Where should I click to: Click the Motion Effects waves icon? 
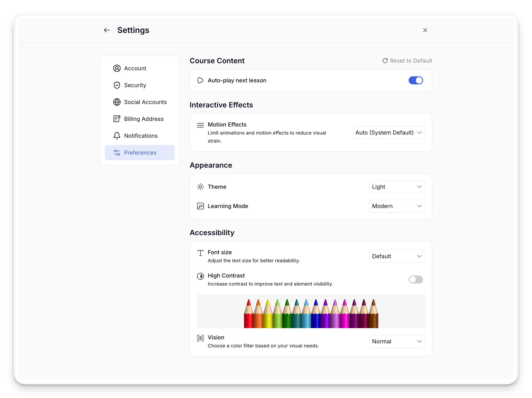click(x=200, y=125)
